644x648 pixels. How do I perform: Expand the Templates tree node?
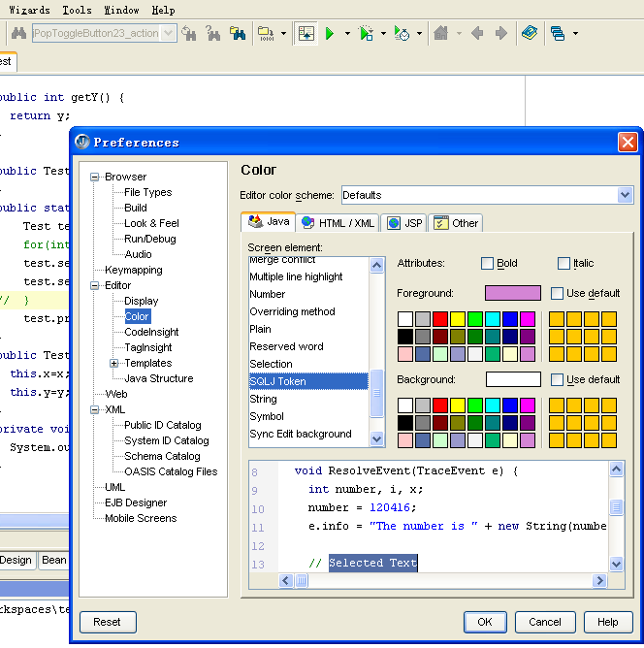pos(114,364)
